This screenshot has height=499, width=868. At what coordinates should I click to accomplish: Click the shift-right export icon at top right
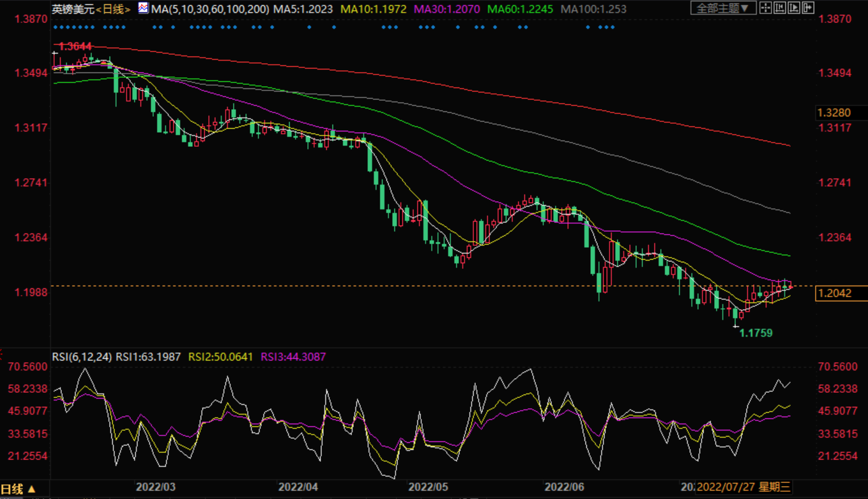point(808,8)
